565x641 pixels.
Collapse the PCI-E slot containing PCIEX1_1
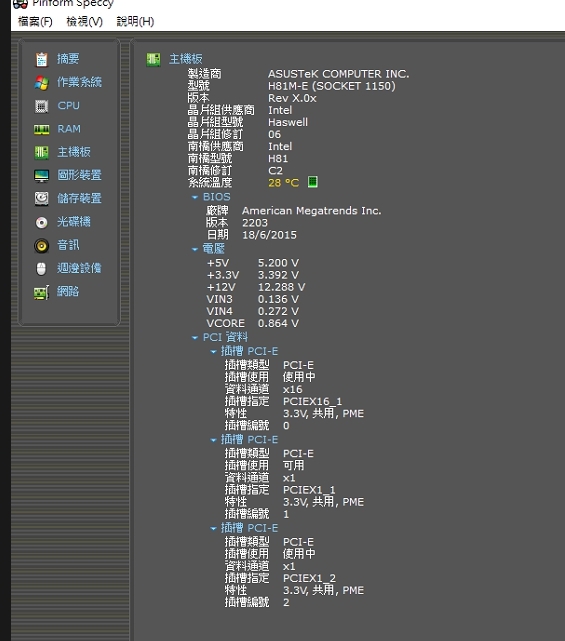[213, 440]
